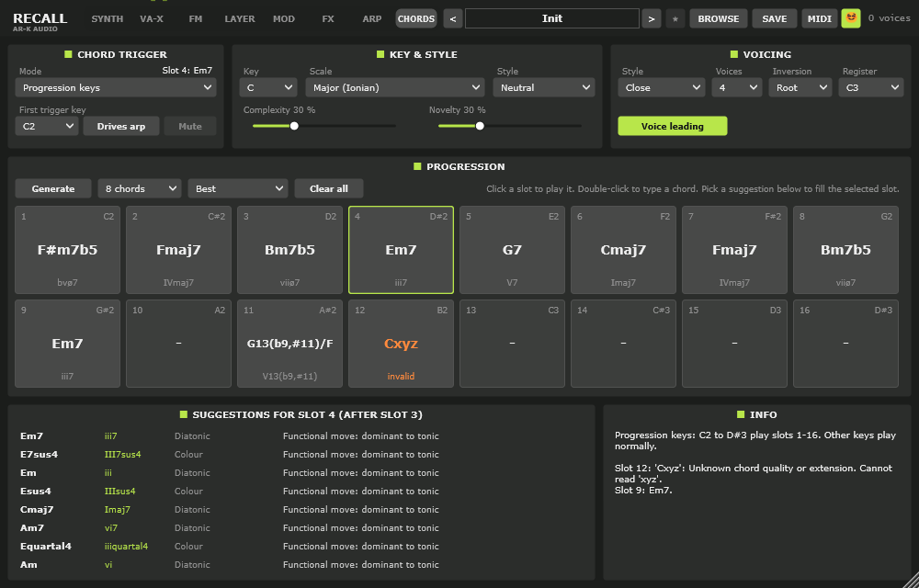The width and height of the screenshot is (919, 588).
Task: Open the MIDI settings button
Action: (x=820, y=18)
